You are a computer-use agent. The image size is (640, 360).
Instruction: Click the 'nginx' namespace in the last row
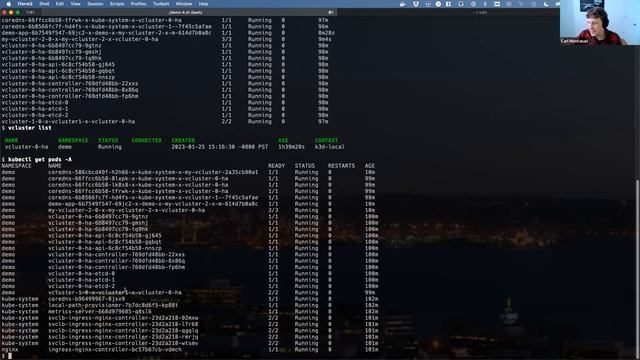pos(10,349)
